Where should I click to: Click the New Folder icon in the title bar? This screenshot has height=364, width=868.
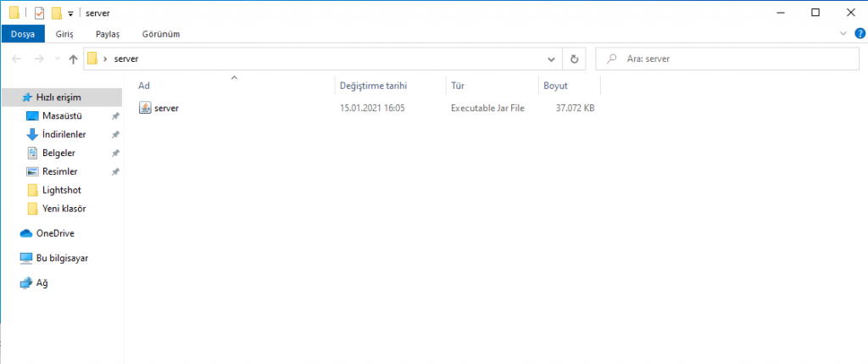coord(56,13)
